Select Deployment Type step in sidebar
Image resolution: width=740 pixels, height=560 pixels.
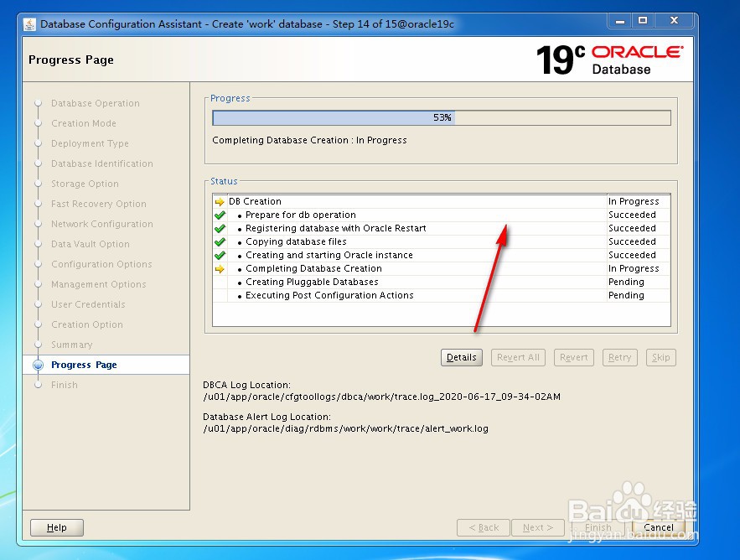(90, 143)
